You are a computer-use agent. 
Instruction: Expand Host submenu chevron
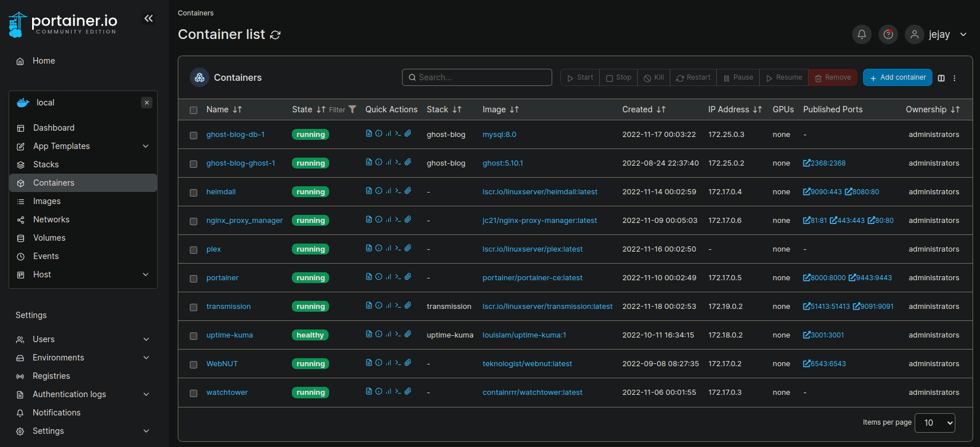coord(146,275)
